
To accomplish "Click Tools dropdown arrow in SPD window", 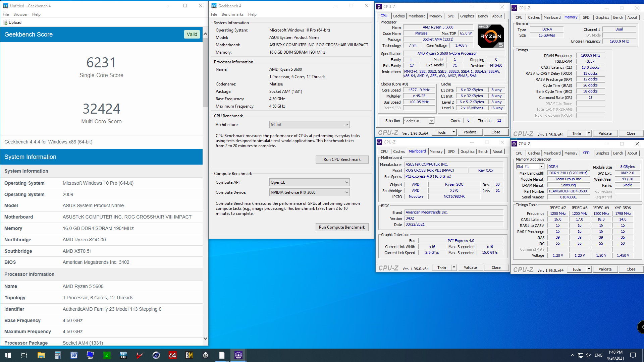I will click(589, 269).
